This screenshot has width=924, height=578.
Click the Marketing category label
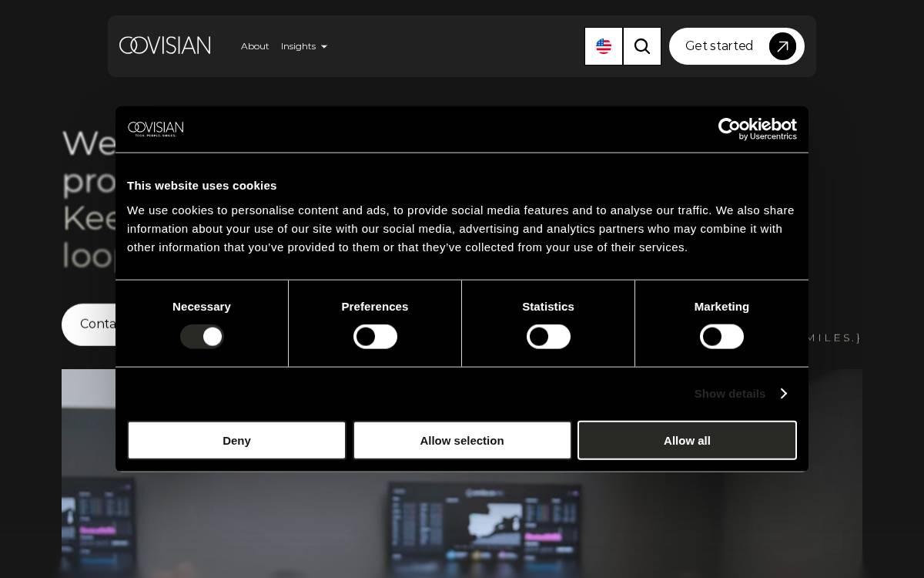[721, 307]
